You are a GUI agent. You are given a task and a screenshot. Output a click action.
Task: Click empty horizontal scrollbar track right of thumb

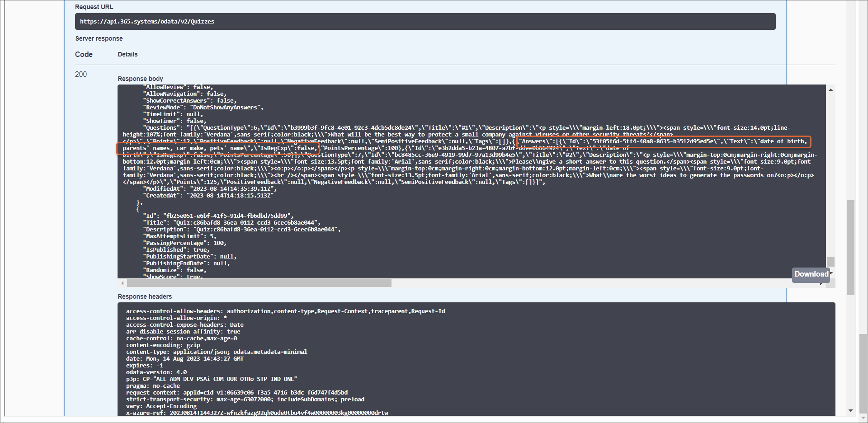coord(588,283)
